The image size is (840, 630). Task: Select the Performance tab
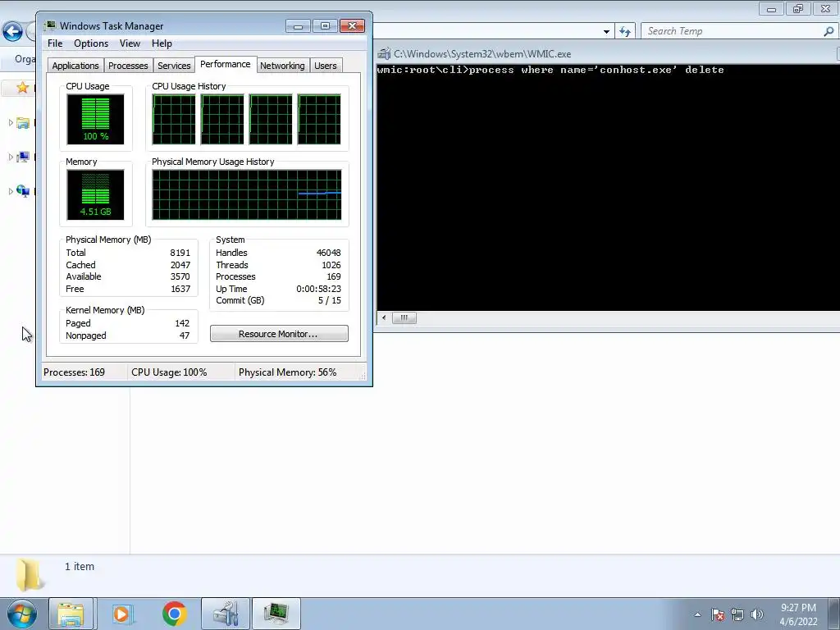point(226,64)
